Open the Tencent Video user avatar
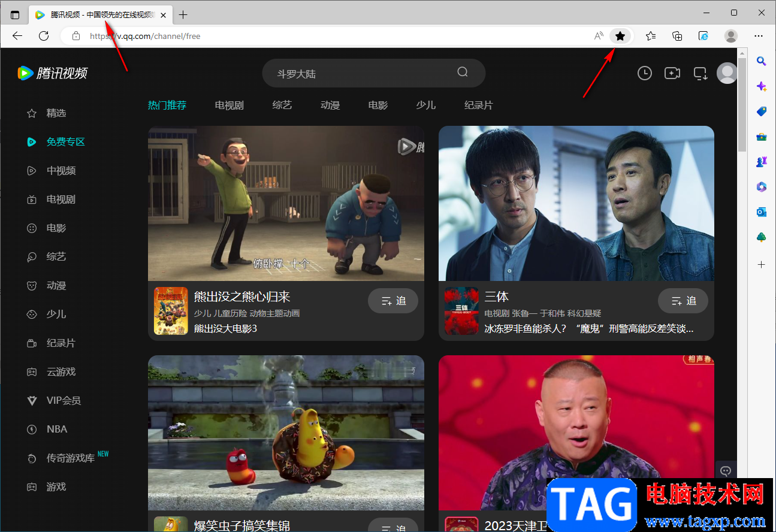This screenshot has width=776, height=532. pos(727,73)
